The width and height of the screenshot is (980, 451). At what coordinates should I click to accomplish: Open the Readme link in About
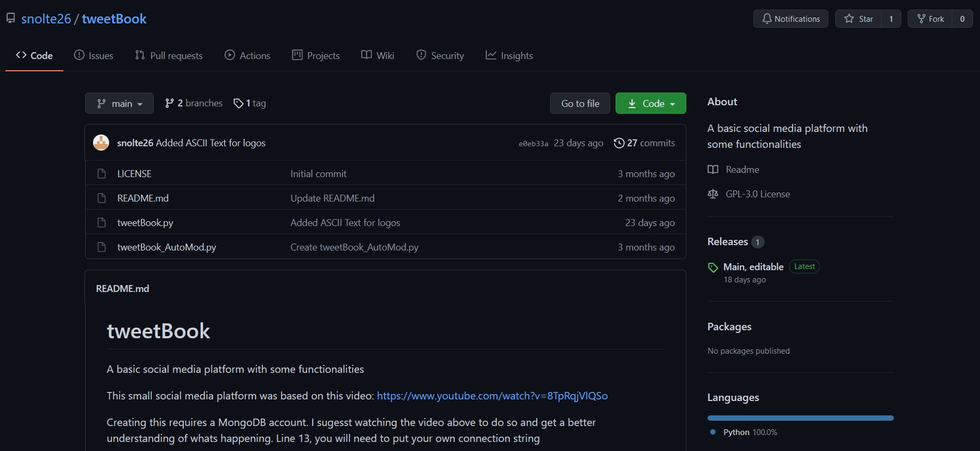(x=742, y=170)
